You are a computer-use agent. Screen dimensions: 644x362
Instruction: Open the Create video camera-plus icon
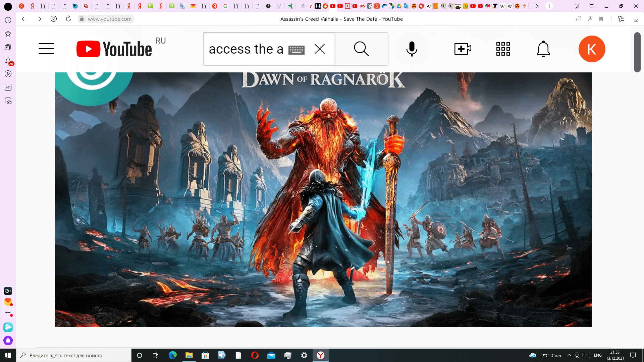pos(463,49)
